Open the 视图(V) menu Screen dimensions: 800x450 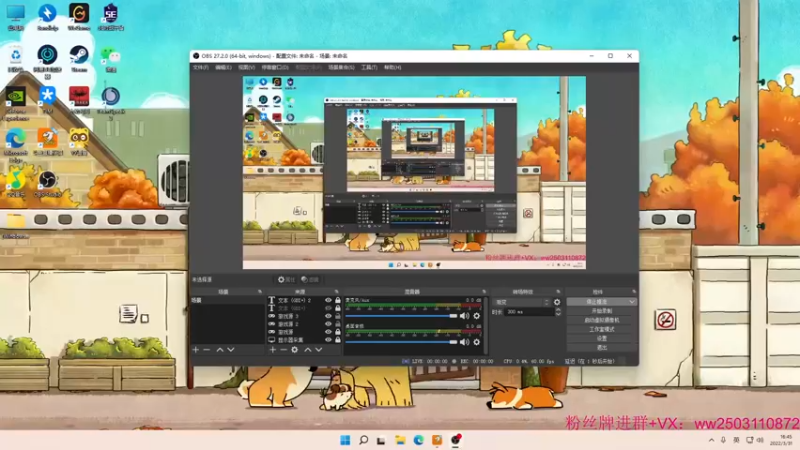pos(246,67)
